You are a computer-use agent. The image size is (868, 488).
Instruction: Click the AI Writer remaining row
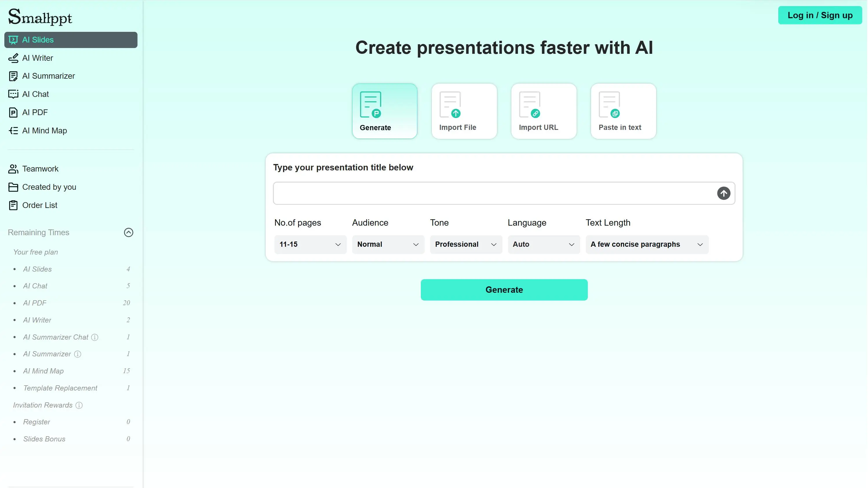point(71,320)
